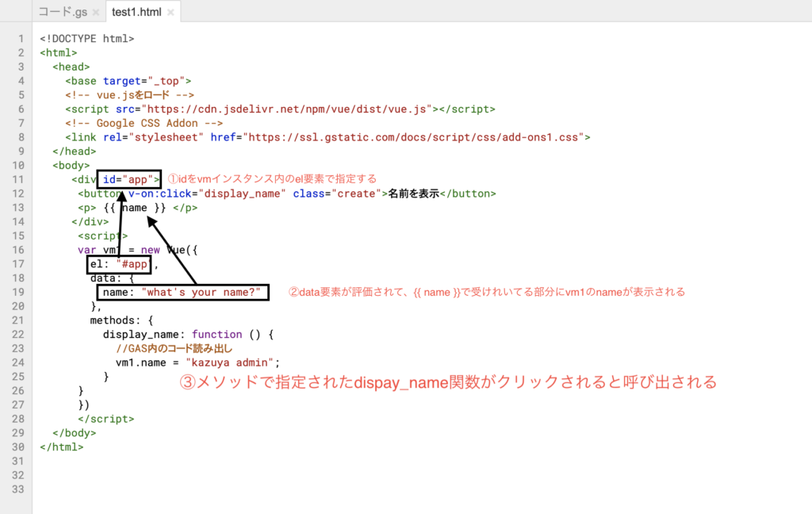Select the test1.html tab

click(x=136, y=12)
